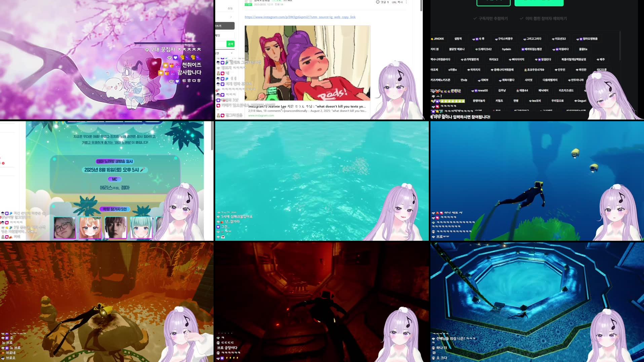Viewport: 644px width, 362px height.
Task: Open the www.instagram.com source link
Action: pyautogui.click(x=261, y=116)
